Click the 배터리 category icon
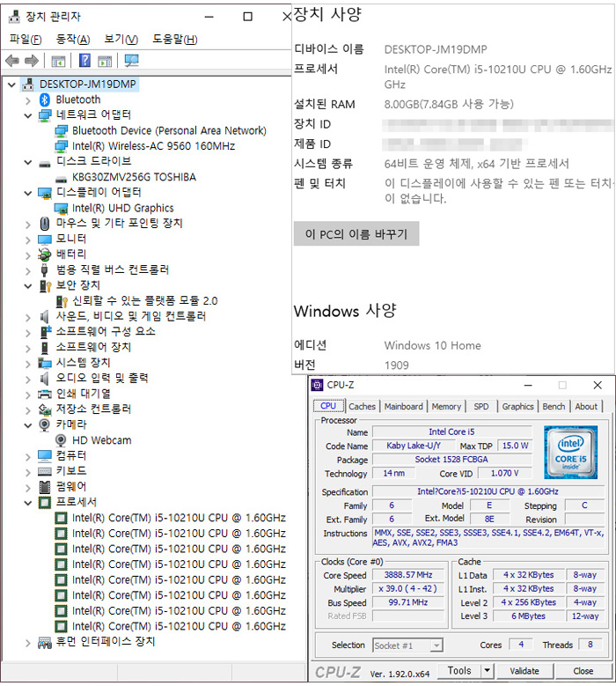Screen dimensions: 616x686 (x=45, y=254)
